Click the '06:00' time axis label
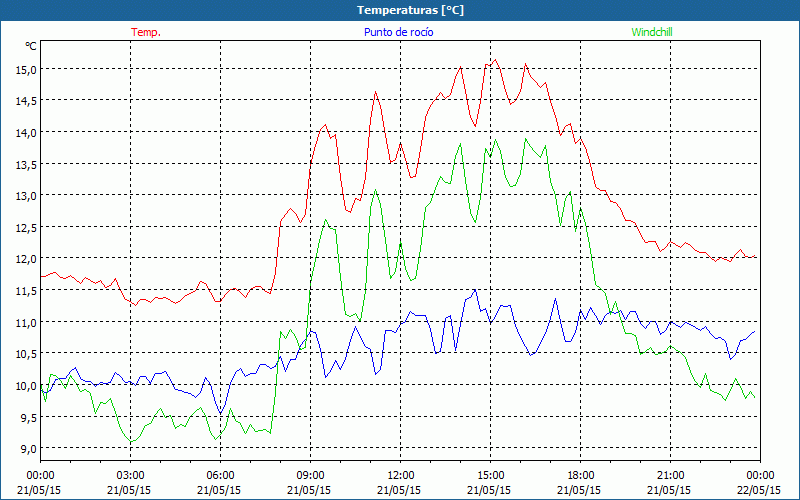Image resolution: width=800 pixels, height=500 pixels. tap(220, 476)
